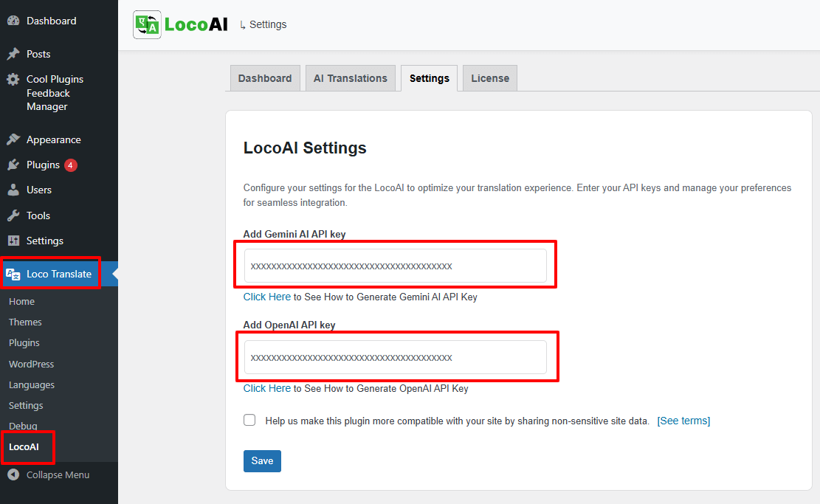
Task: Enable sharing non-sensitive site data checkbox
Action: [249, 421]
